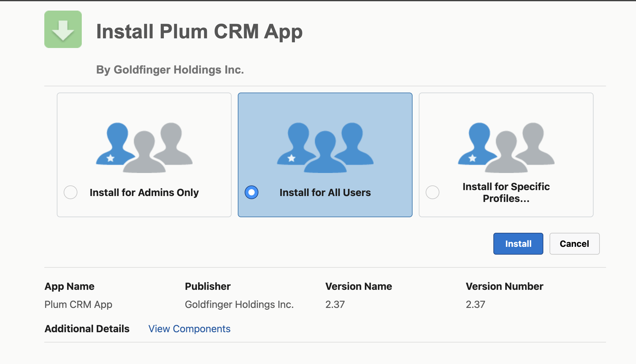Click the Goldfinger Holdings Inc. publisher value
The width and height of the screenshot is (636, 364).
click(239, 304)
